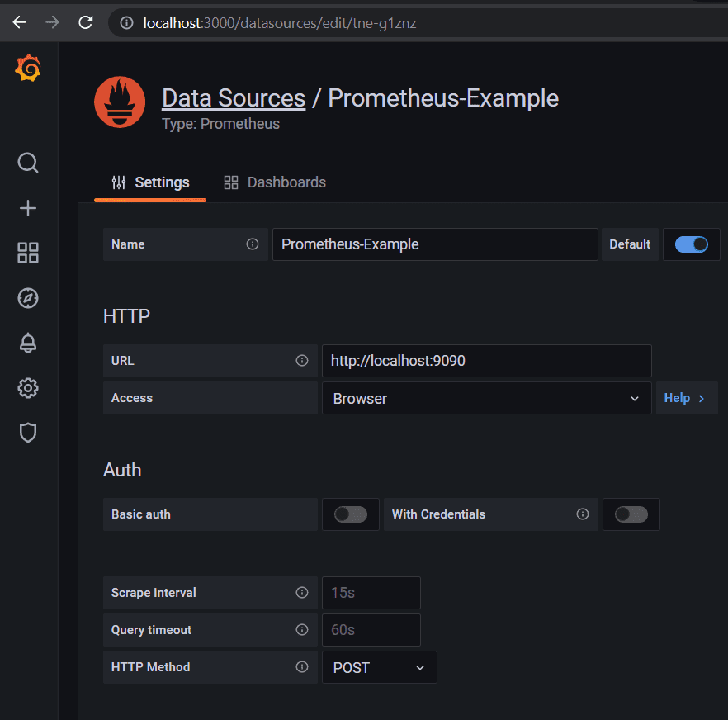
Task: Open the search icon in sidebar
Action: coord(28,163)
